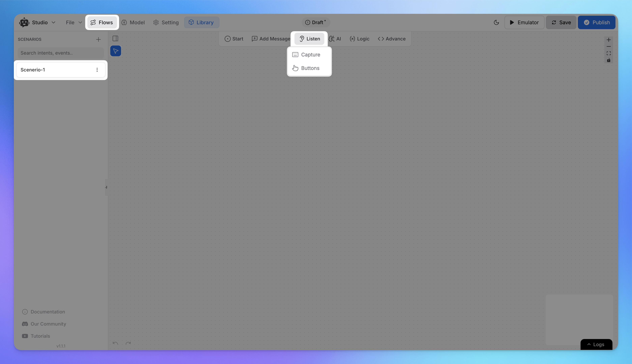This screenshot has width=632, height=364.
Task: Open the Library tab
Action: pos(202,23)
